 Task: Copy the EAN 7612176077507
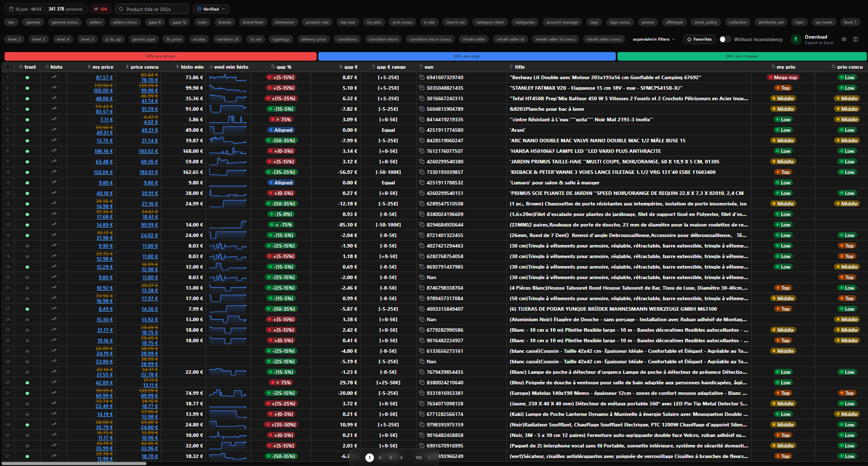tap(422, 151)
